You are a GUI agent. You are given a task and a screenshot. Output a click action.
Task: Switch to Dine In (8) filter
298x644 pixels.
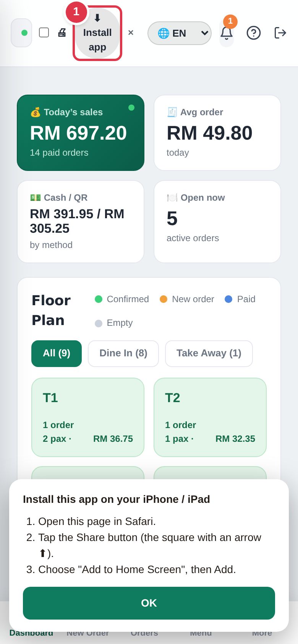coord(123,354)
